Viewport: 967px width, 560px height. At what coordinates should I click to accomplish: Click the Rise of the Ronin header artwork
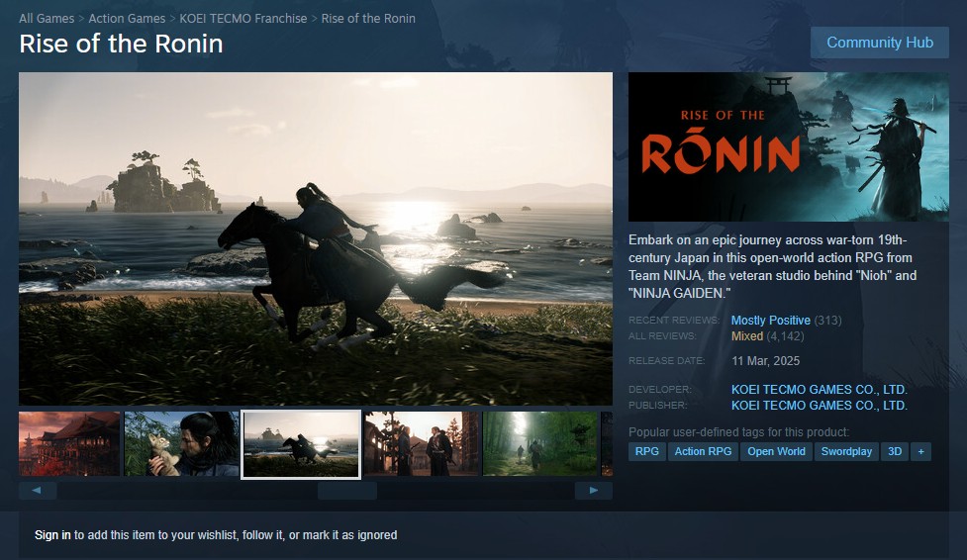click(788, 146)
